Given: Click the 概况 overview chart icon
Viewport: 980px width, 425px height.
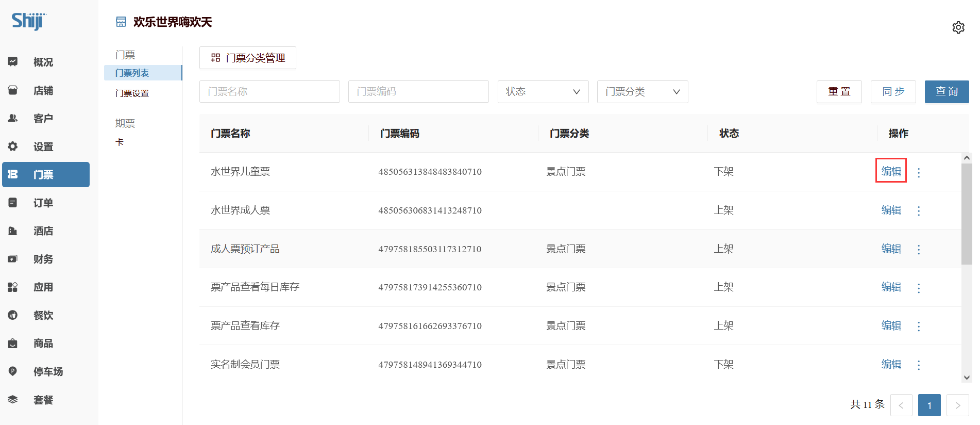Looking at the screenshot, I should (13, 62).
